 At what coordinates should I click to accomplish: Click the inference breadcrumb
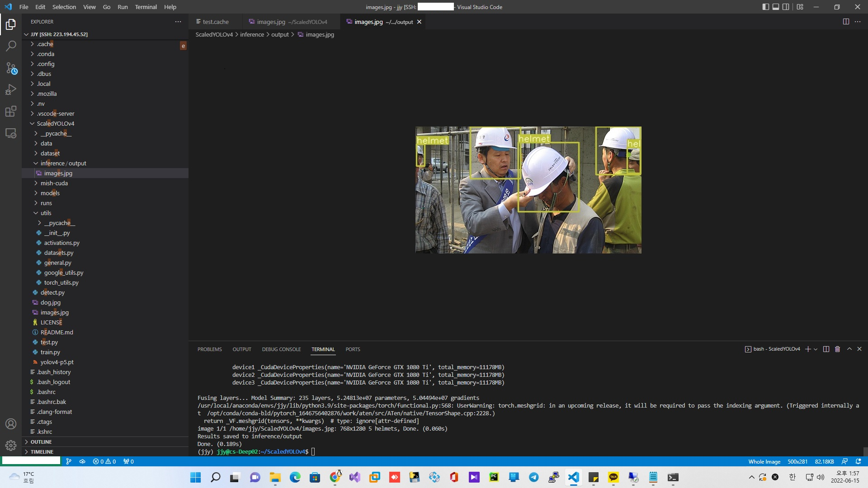tap(252, 34)
